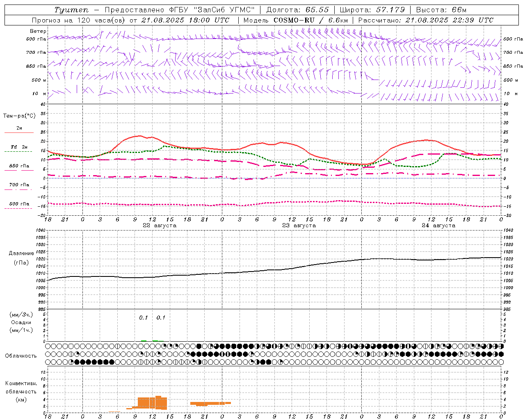The height and width of the screenshot is (420, 525).
Task: Click the "Долгота: 65.55" header field
Action: [298, 10]
